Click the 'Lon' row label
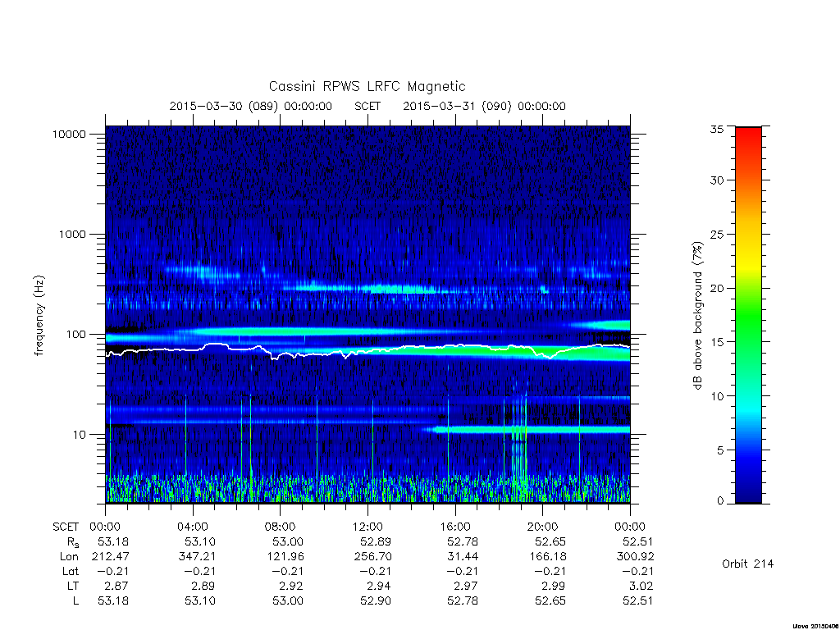 pyautogui.click(x=69, y=557)
